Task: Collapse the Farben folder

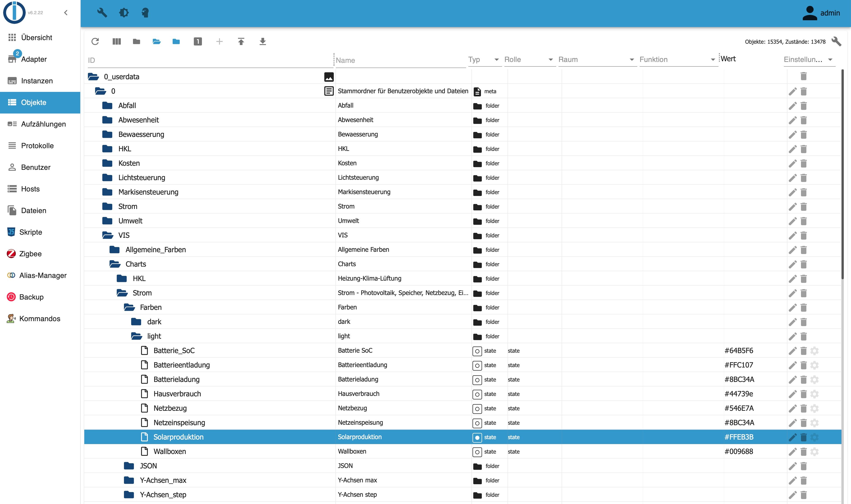Action: (x=130, y=307)
